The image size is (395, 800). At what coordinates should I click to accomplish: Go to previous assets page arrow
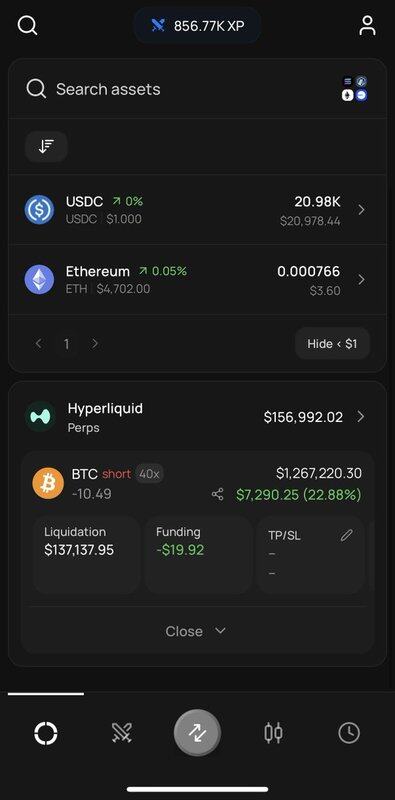click(x=38, y=344)
